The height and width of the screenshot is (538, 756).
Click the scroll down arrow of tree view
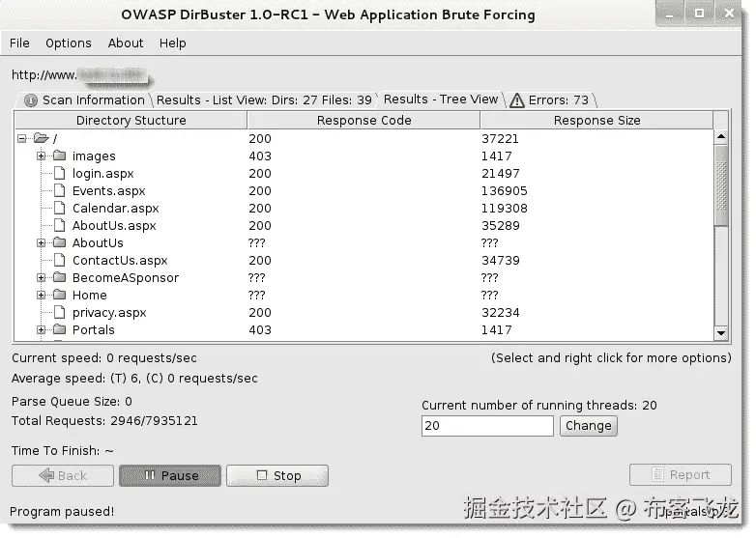(721, 333)
